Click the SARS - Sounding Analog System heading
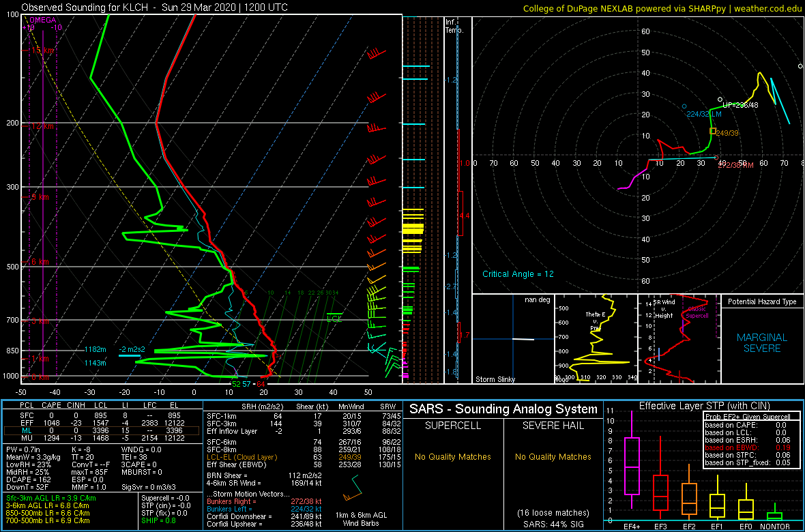The height and width of the screenshot is (532, 805). click(503, 409)
